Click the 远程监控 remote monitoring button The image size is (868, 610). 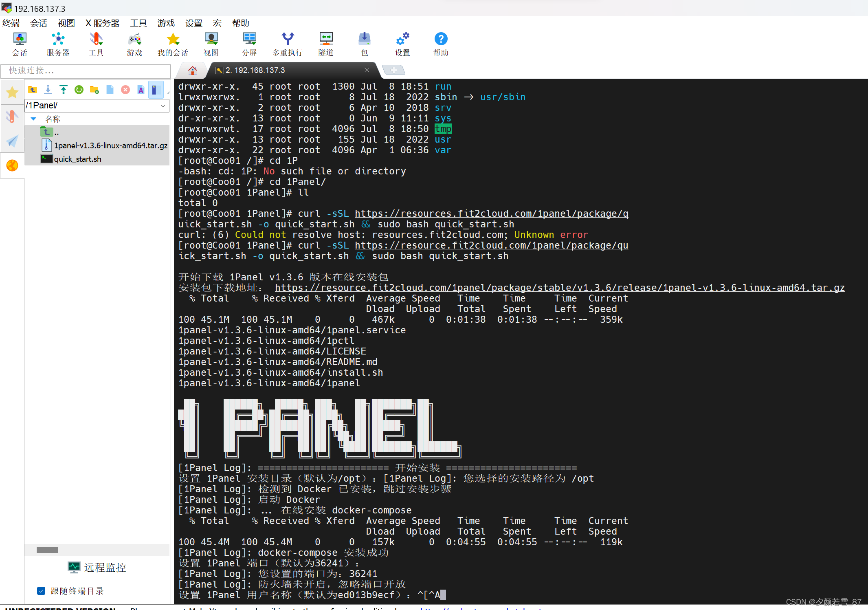tap(97, 567)
